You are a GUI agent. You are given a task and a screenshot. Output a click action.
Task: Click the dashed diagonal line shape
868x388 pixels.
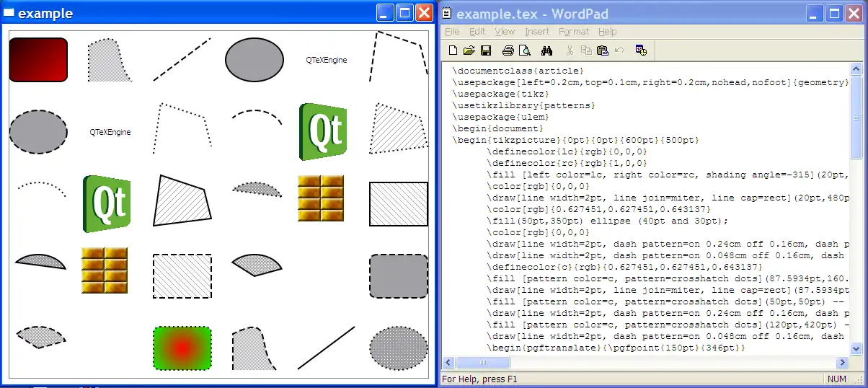[182, 59]
